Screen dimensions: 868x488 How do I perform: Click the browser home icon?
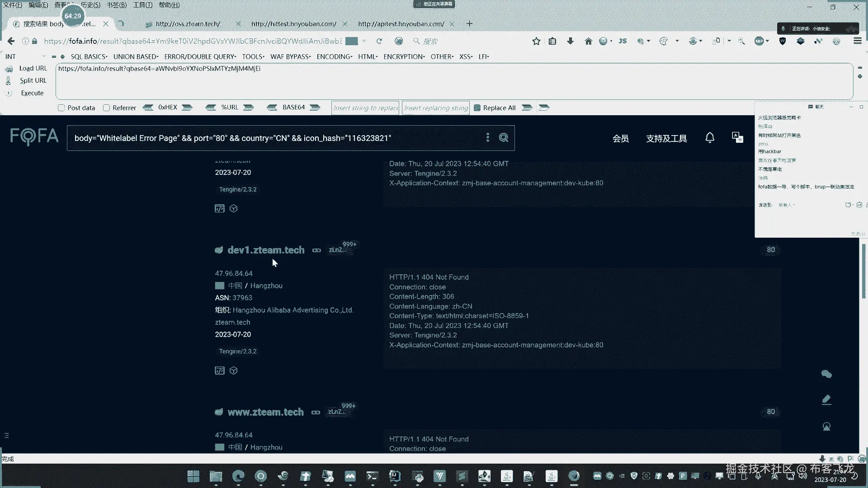click(588, 41)
